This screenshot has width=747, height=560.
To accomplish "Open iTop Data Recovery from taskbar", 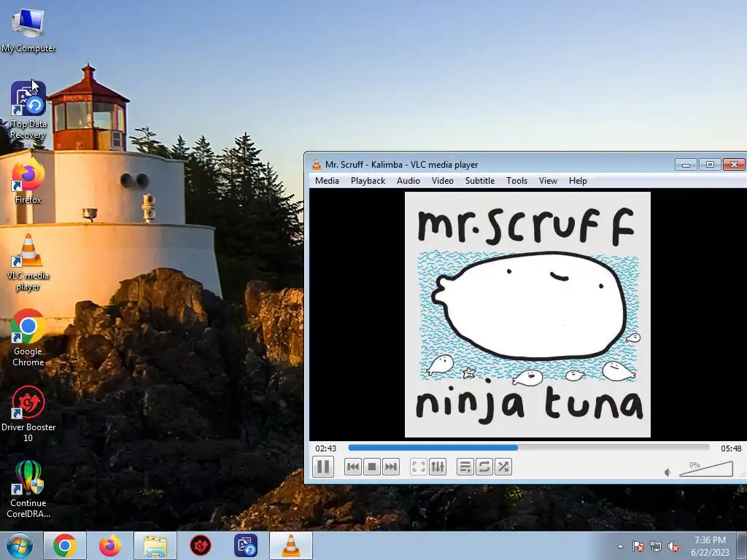I will coord(246,545).
